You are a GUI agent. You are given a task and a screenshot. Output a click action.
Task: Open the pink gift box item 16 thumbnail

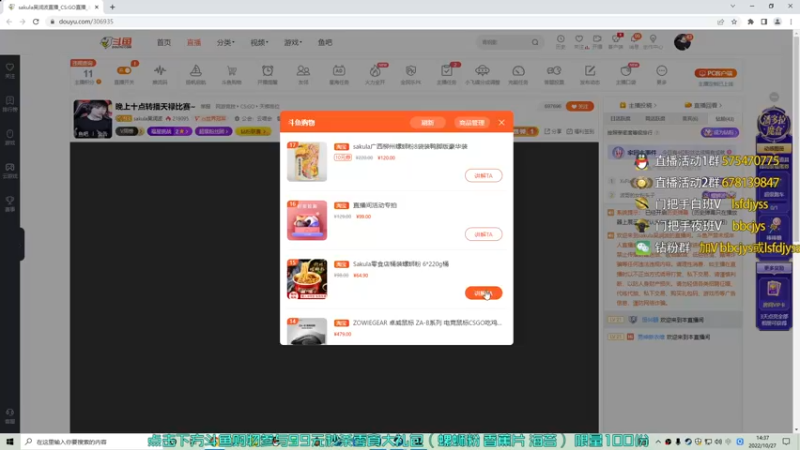(307, 220)
